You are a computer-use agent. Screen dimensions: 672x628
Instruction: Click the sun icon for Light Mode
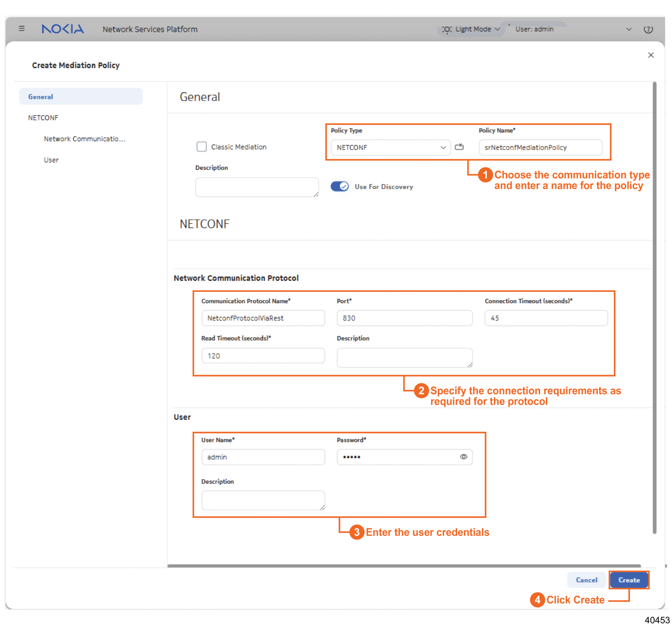[x=447, y=29]
